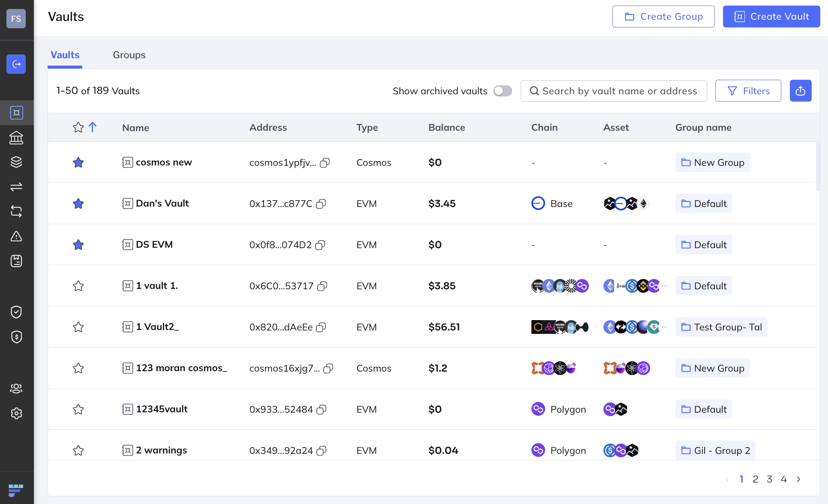Image resolution: width=828 pixels, height=504 pixels.
Task: Click the Group name column header
Action: click(703, 127)
